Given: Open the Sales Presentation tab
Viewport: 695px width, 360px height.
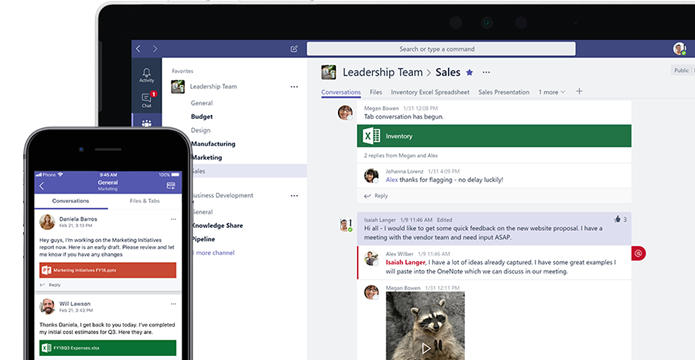Looking at the screenshot, I should (504, 92).
